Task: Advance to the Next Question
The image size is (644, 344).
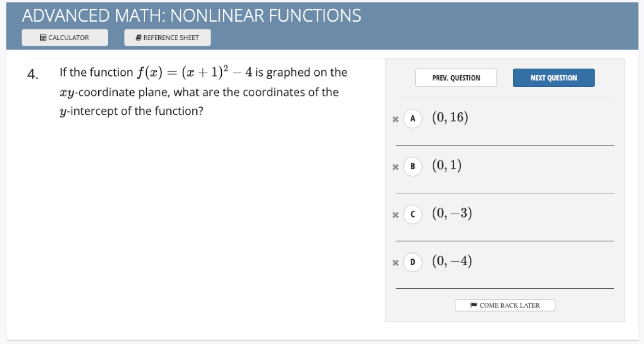Action: (553, 78)
